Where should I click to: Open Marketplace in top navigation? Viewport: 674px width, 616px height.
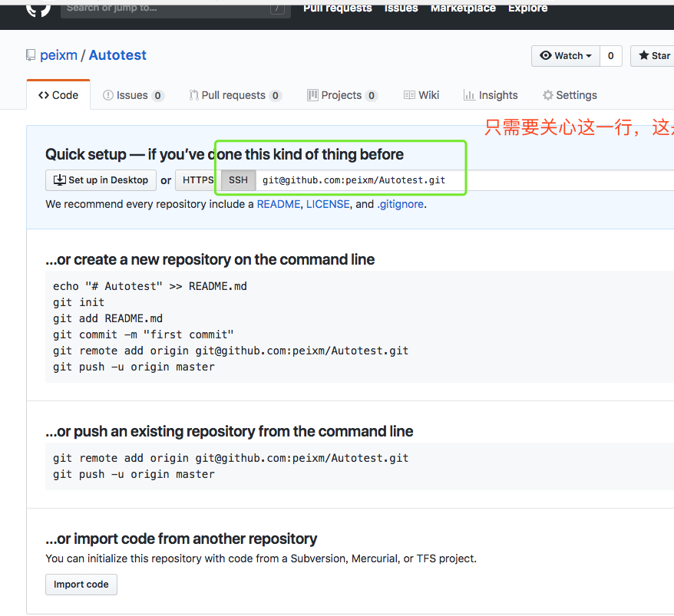463,8
